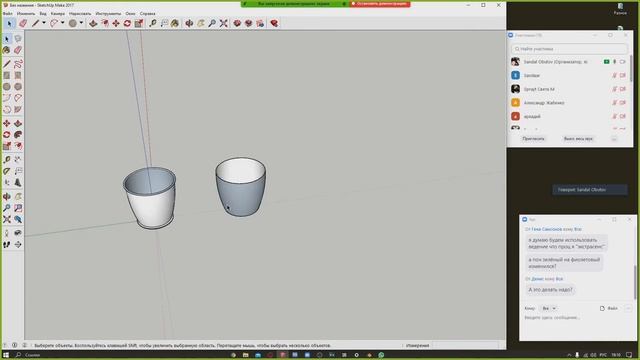
Task: Open 3D Warehouse from top toolbar
Action: [x=237, y=23]
